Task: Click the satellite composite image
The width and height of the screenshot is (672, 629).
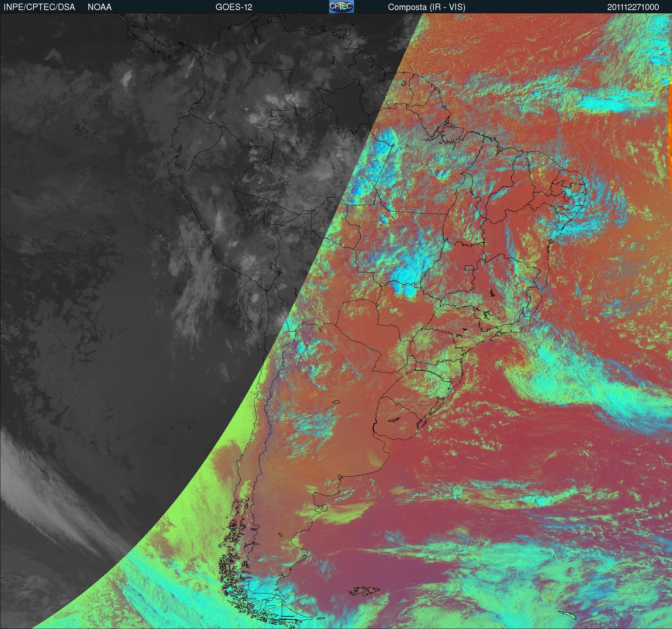Action: point(336,321)
